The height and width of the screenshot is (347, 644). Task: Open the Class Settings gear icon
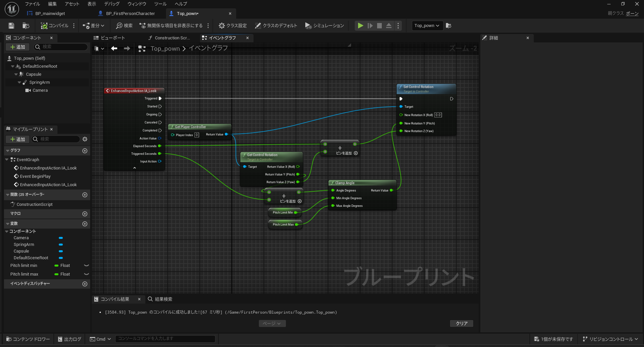pos(222,26)
